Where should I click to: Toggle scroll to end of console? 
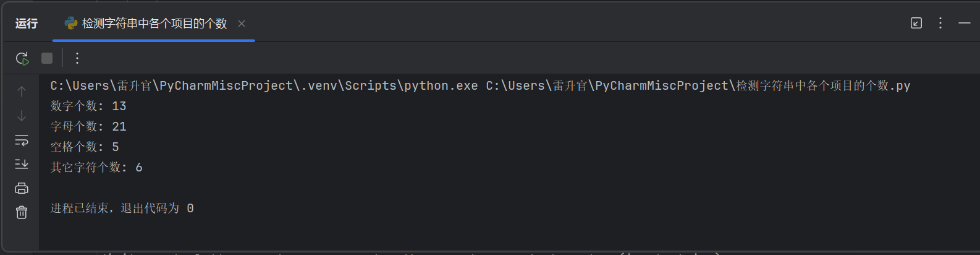22,164
